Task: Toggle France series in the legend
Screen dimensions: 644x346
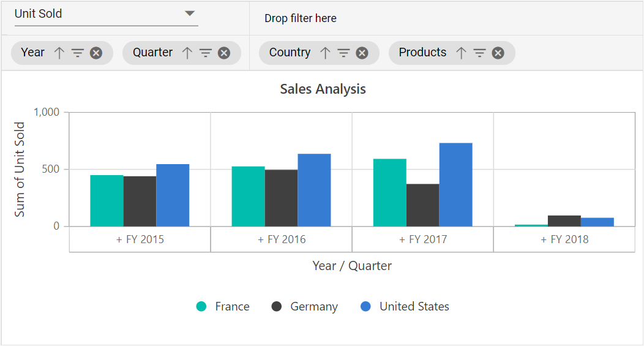Action: pyautogui.click(x=223, y=307)
